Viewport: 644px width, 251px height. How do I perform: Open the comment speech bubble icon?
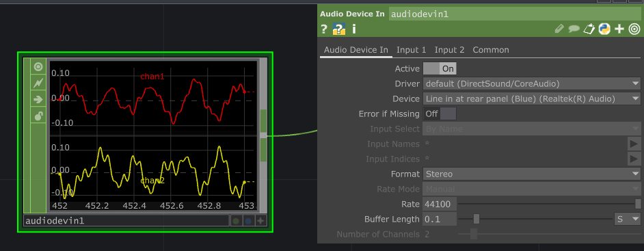[x=574, y=29]
